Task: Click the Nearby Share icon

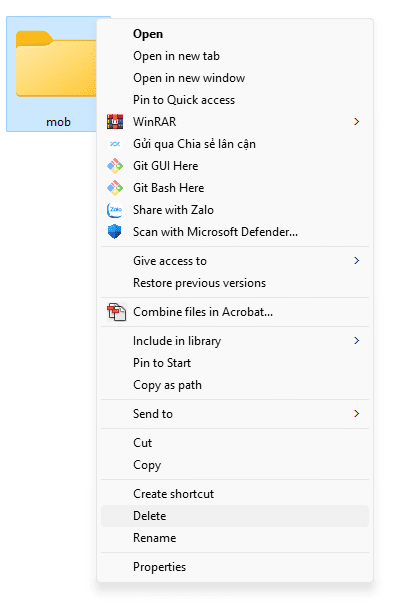Action: point(115,144)
